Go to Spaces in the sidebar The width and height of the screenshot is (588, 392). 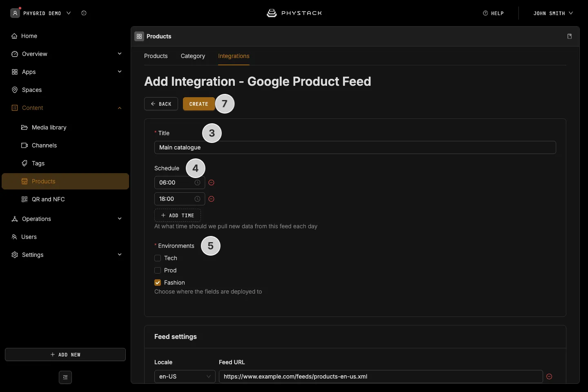tap(65, 90)
